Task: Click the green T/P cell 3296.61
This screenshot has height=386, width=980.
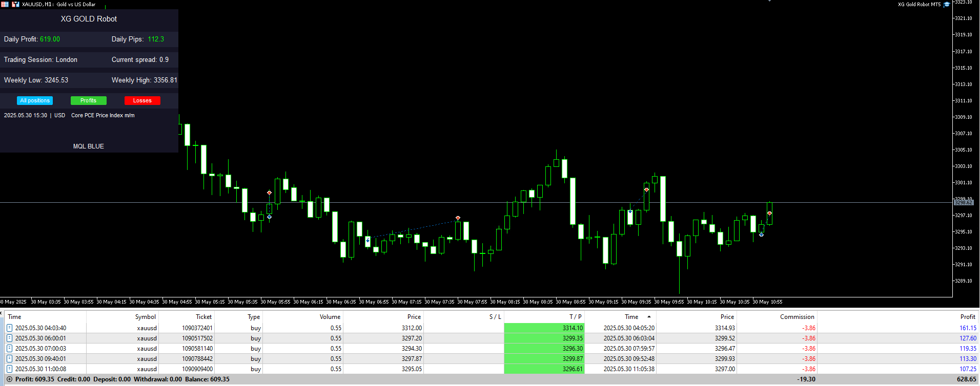Action: click(x=544, y=369)
